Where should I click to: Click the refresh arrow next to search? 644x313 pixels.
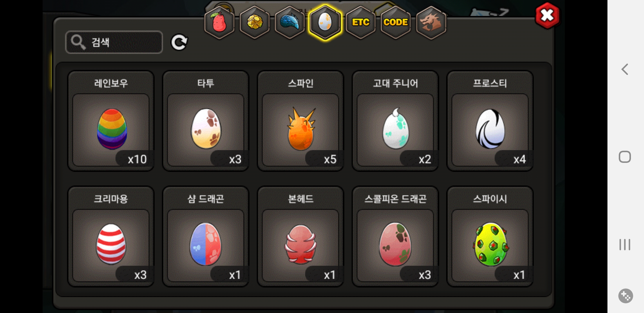pyautogui.click(x=179, y=42)
